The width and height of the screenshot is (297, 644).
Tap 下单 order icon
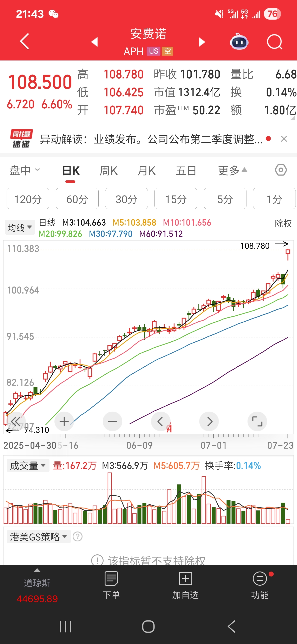111,585
